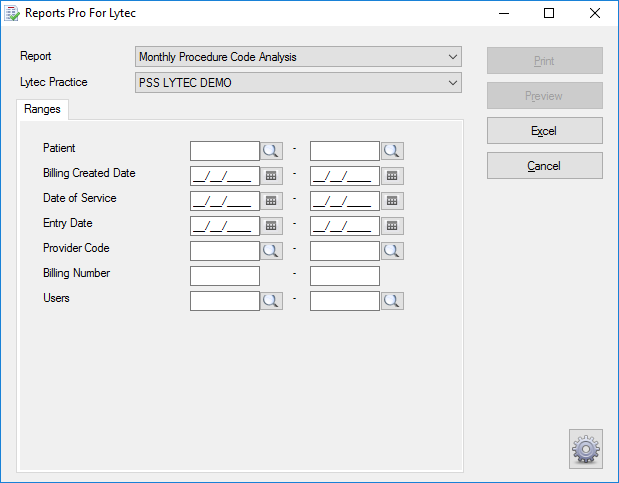The image size is (619, 483).
Task: Close the Reports Pro For Lytec window
Action: pyautogui.click(x=595, y=13)
